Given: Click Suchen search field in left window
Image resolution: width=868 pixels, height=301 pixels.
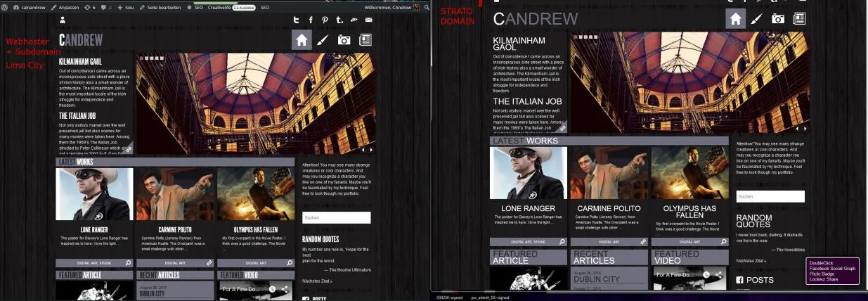Looking at the screenshot, I should pos(336,217).
